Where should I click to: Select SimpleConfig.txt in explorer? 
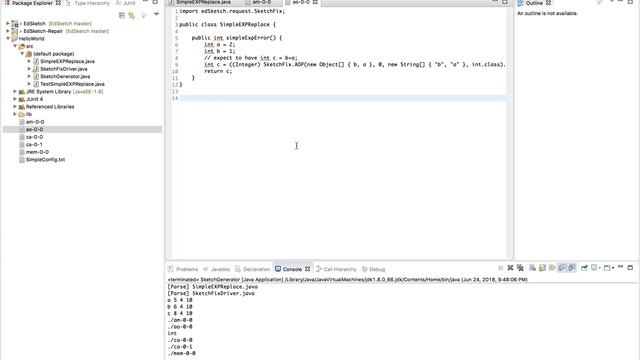click(x=45, y=160)
